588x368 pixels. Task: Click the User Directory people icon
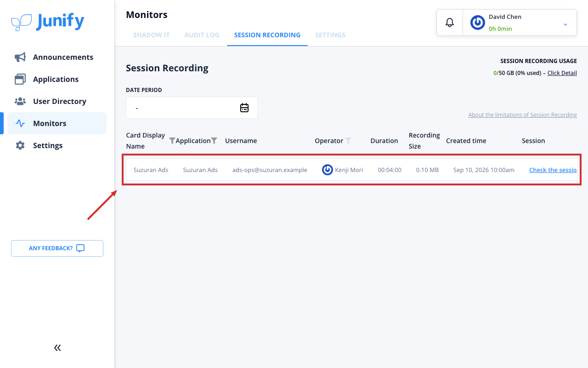point(20,101)
